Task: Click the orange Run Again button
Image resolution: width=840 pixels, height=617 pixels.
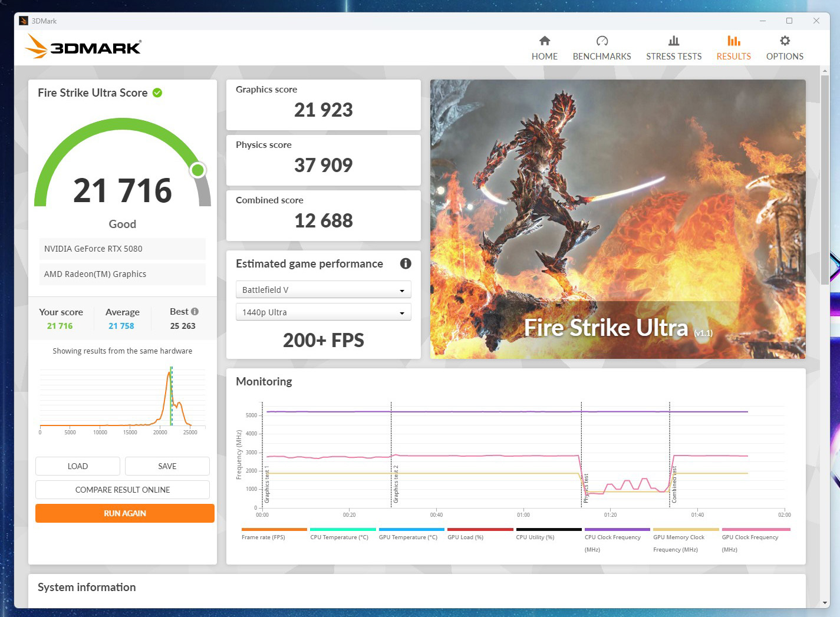Action: pos(124,513)
